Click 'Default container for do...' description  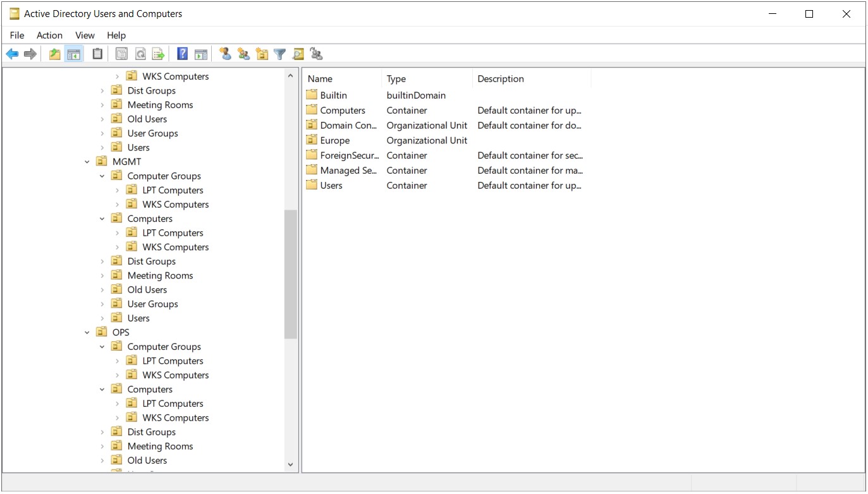click(530, 125)
